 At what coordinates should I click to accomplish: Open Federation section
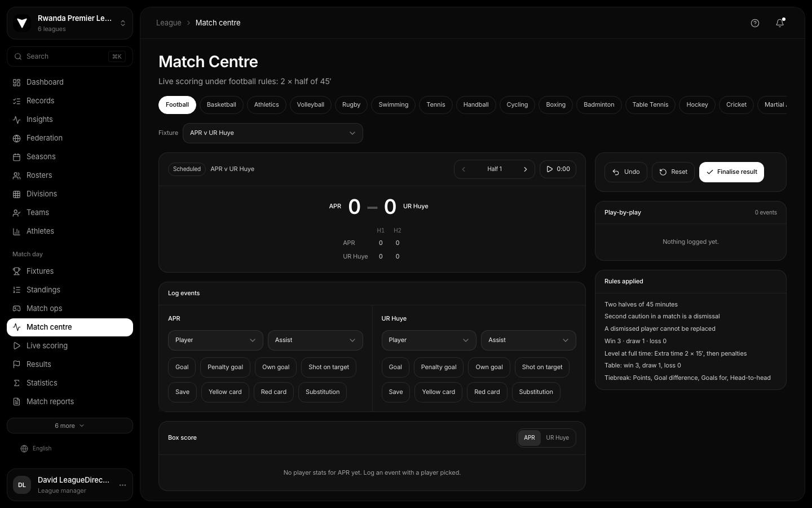pos(70,138)
